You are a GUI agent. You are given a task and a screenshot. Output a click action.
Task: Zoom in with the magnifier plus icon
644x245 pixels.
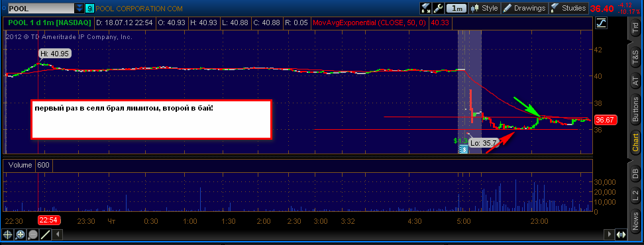(20, 235)
